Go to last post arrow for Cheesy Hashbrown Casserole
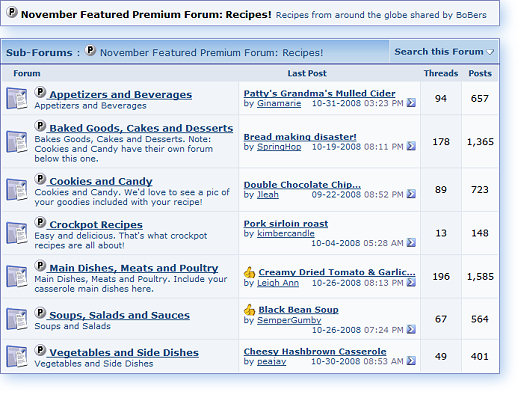520x394 pixels. click(411, 360)
